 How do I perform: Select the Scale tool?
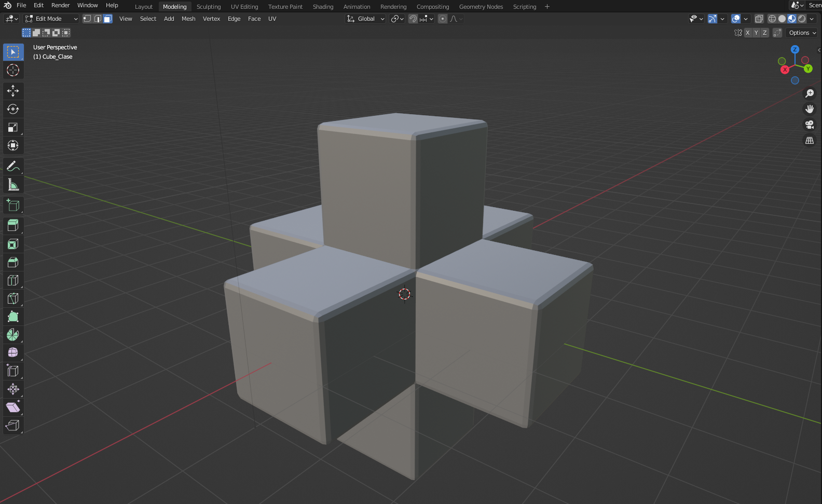pyautogui.click(x=13, y=127)
